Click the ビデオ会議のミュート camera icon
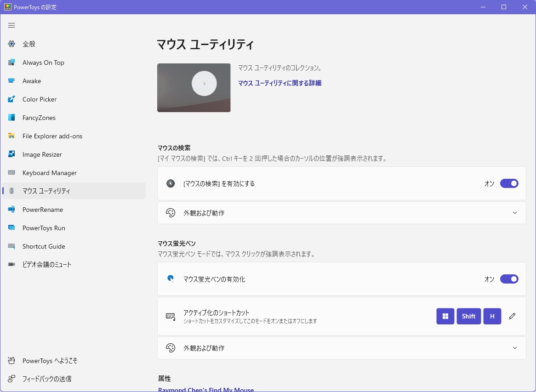The height and width of the screenshot is (392, 536). click(x=11, y=265)
